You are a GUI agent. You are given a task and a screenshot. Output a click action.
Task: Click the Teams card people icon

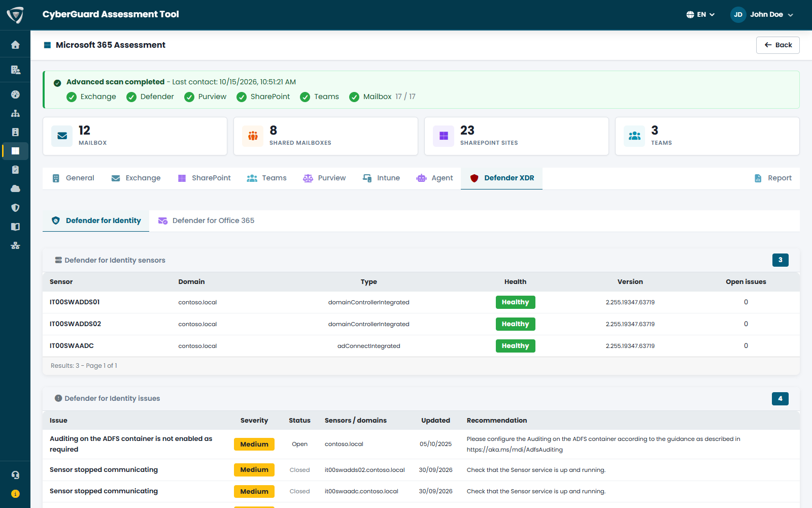click(634, 136)
